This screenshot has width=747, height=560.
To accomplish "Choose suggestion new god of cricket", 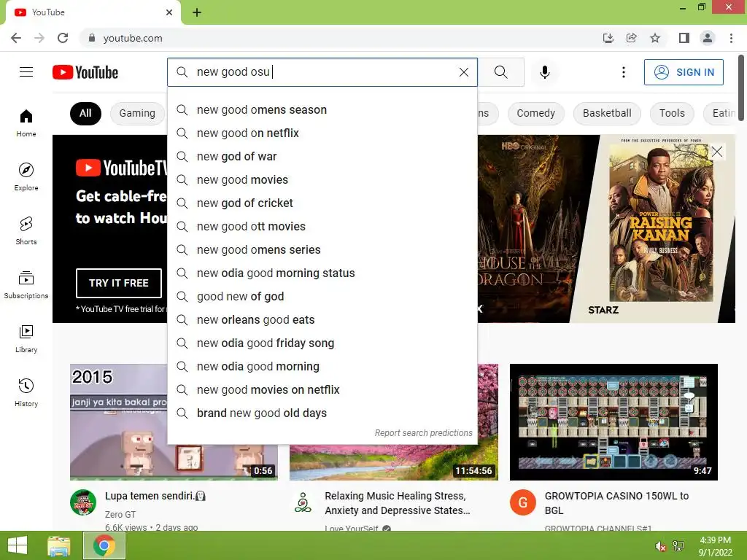I will pos(322,203).
